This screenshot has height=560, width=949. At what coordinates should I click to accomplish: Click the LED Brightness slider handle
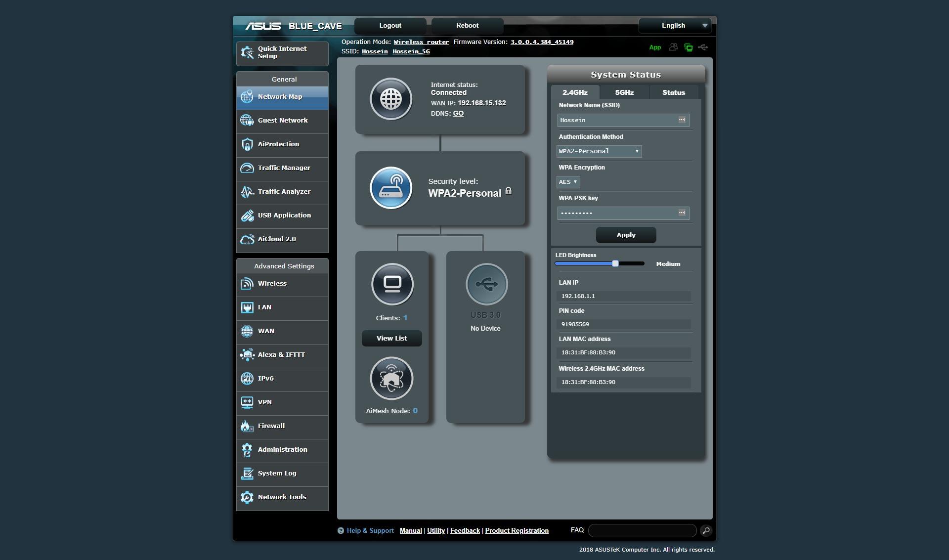pos(615,263)
